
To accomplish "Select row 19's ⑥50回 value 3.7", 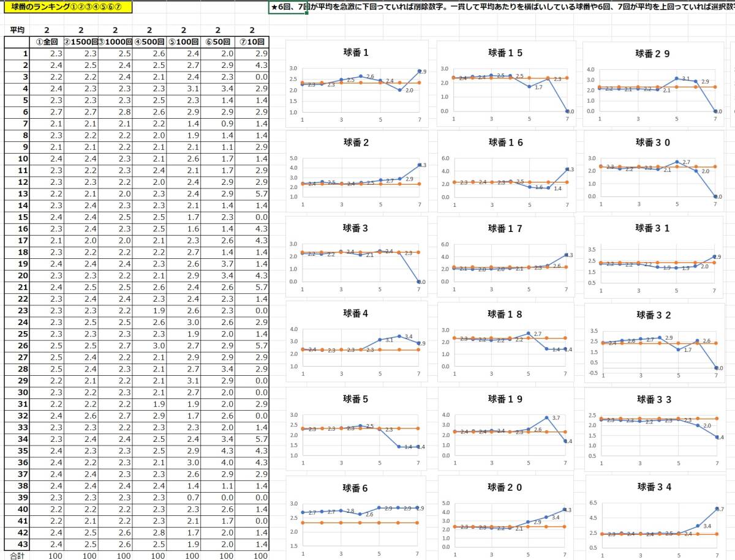I will 218,264.
